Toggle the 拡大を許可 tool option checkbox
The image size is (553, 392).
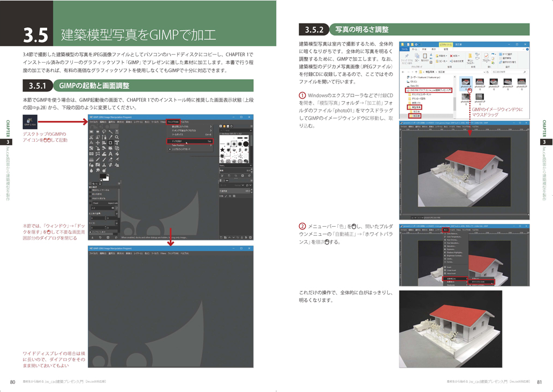click(x=90, y=194)
